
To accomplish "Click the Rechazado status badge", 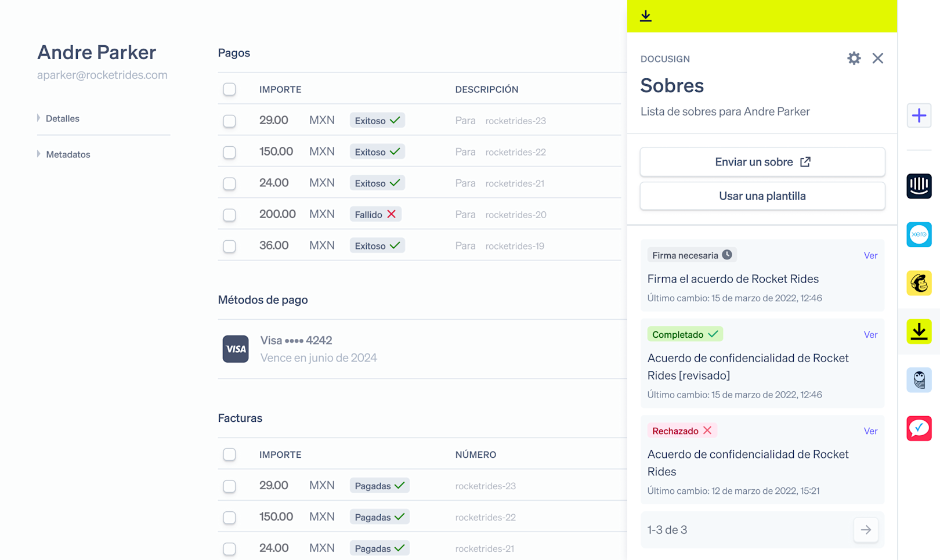I will tap(682, 431).
